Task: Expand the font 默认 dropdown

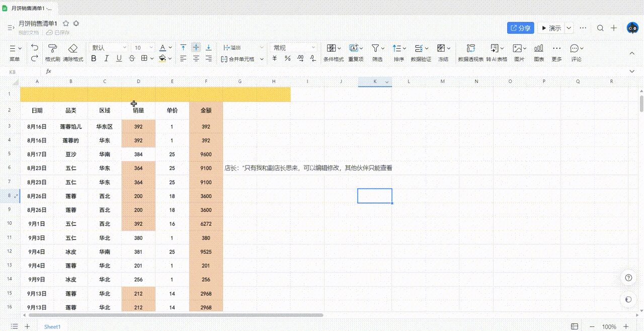Action: pos(109,47)
